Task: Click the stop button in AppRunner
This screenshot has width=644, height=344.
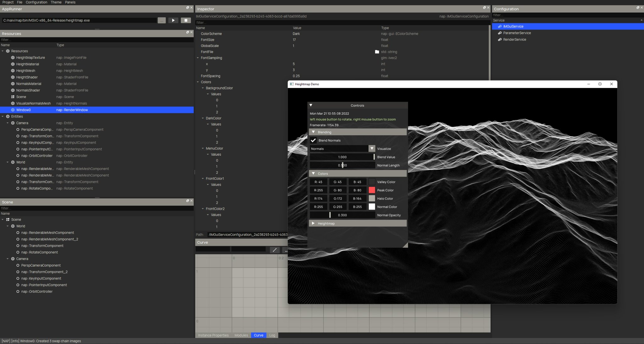Action: click(186, 20)
